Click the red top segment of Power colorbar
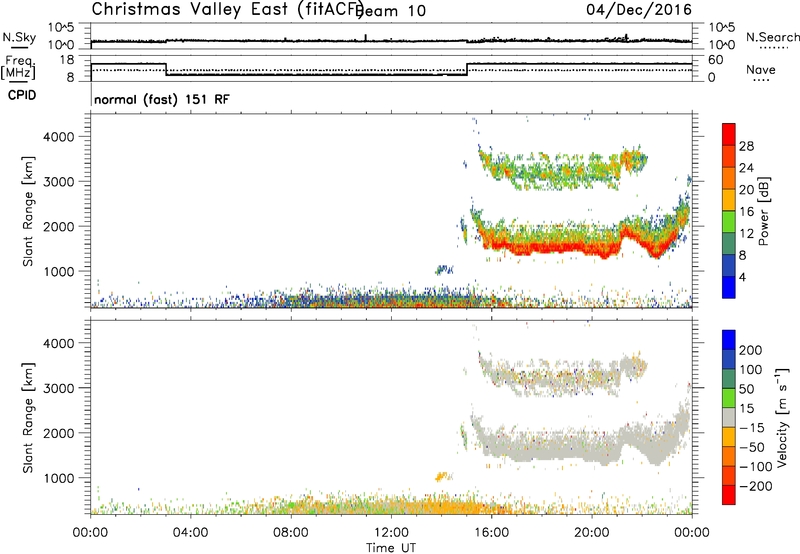800x554 pixels. (x=729, y=134)
